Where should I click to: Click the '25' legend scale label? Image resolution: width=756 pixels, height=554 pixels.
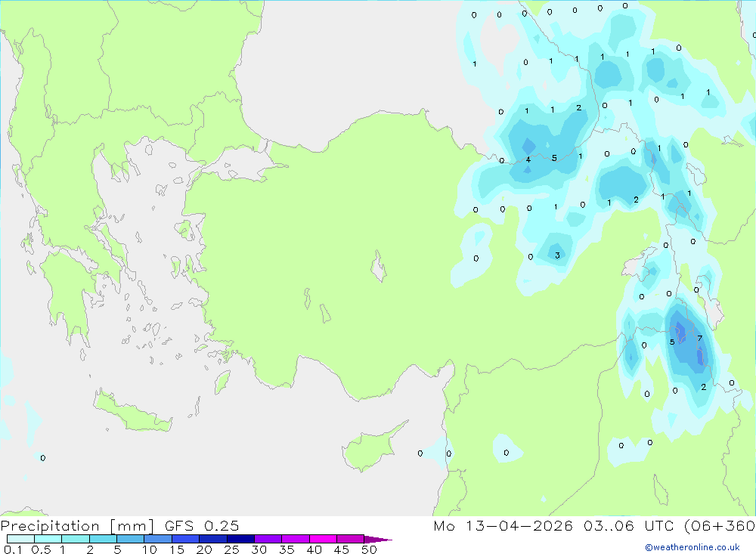pos(231,549)
